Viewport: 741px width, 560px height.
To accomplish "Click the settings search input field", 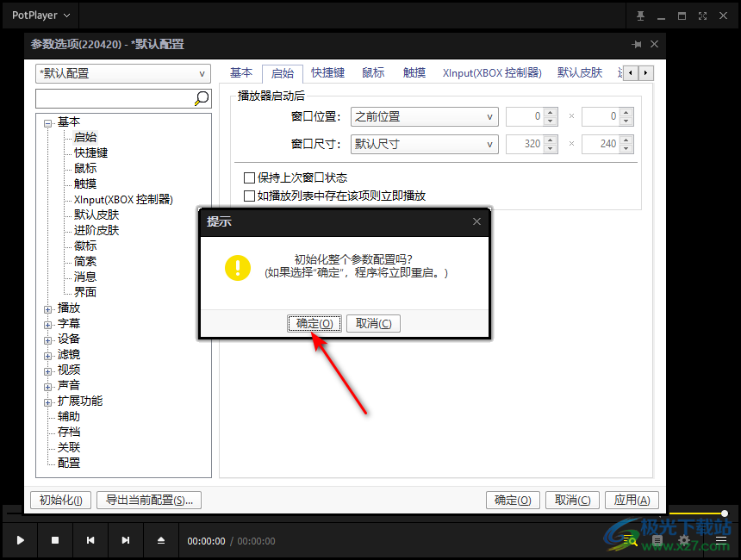I will [115, 98].
